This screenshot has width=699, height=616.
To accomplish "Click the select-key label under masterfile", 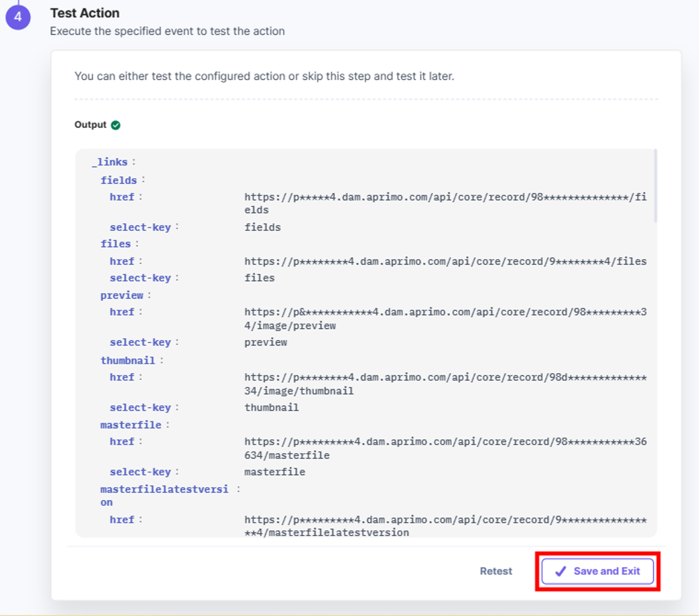I will click(140, 472).
